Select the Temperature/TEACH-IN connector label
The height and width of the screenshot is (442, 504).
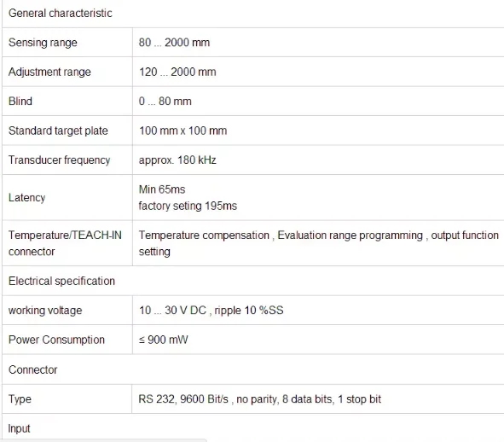pos(65,243)
